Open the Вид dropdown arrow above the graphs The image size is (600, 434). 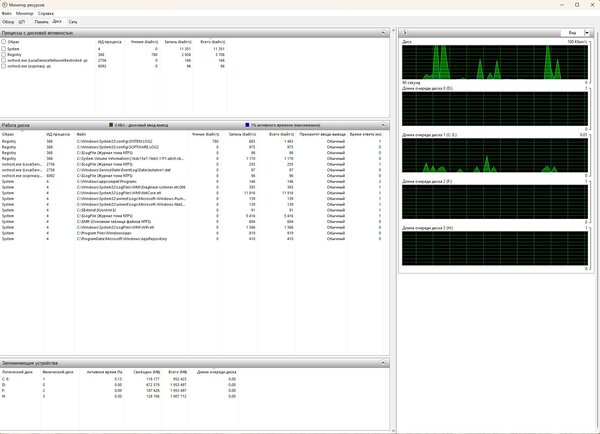(587, 33)
